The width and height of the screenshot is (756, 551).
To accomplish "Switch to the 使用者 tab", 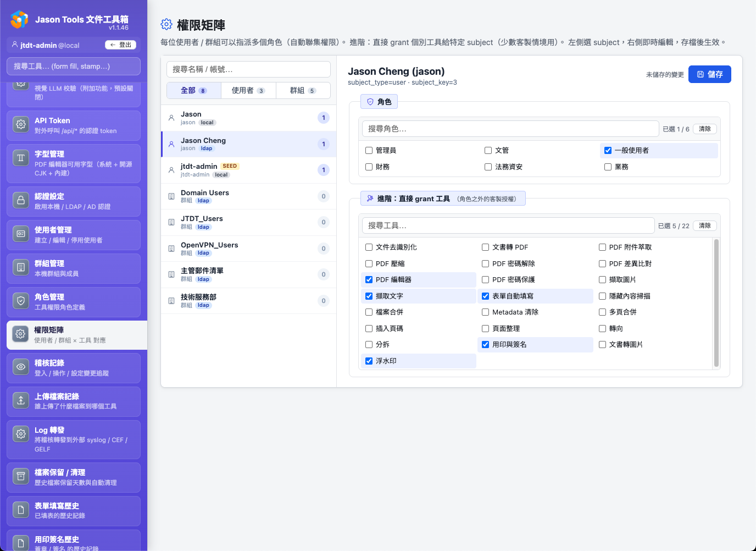I will [248, 90].
